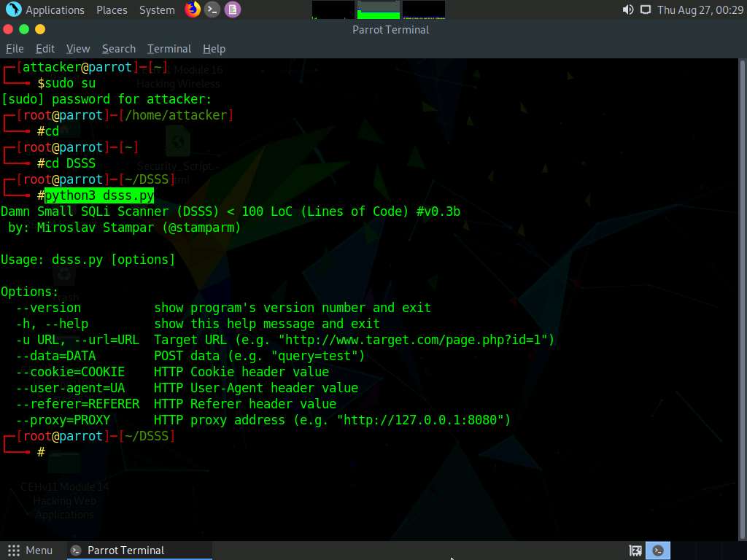The height and width of the screenshot is (560, 747).
Task: Click the volume speaker icon
Action: (627, 10)
